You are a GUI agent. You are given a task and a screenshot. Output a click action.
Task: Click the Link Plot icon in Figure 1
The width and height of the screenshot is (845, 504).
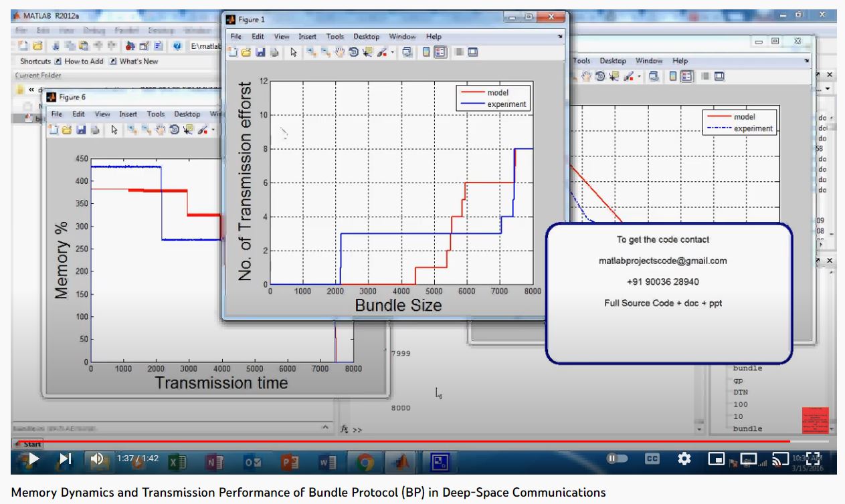407,53
